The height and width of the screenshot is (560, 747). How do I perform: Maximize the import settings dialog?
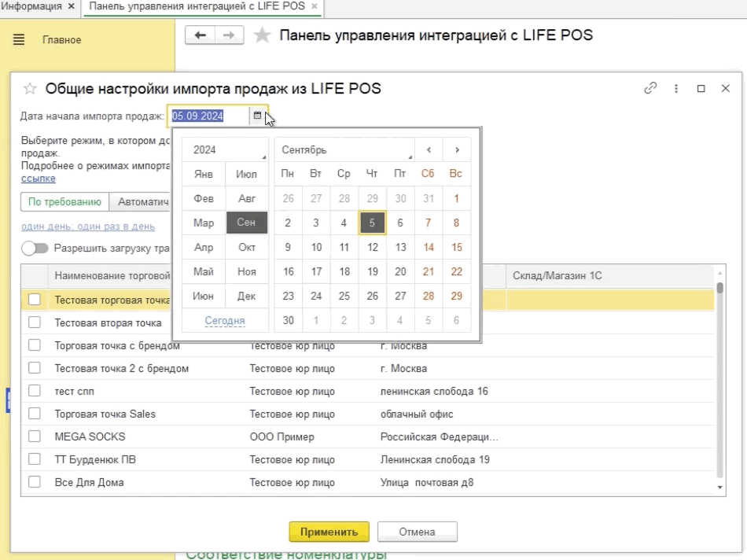coord(701,88)
